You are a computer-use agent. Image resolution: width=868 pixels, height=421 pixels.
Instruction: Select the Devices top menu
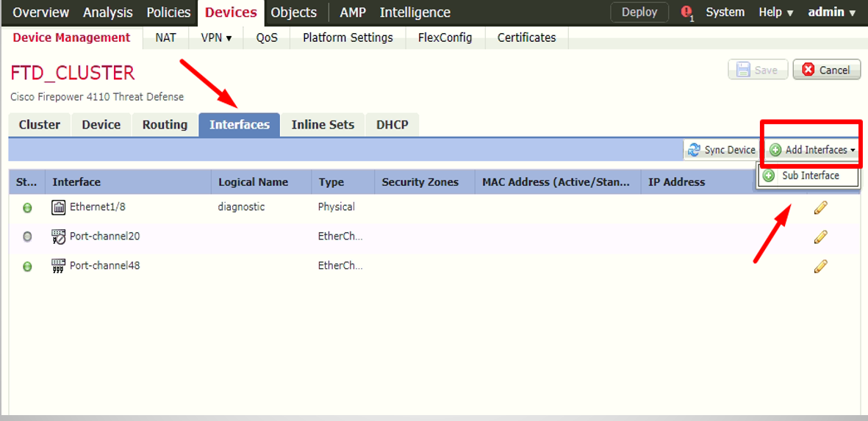coord(231,12)
